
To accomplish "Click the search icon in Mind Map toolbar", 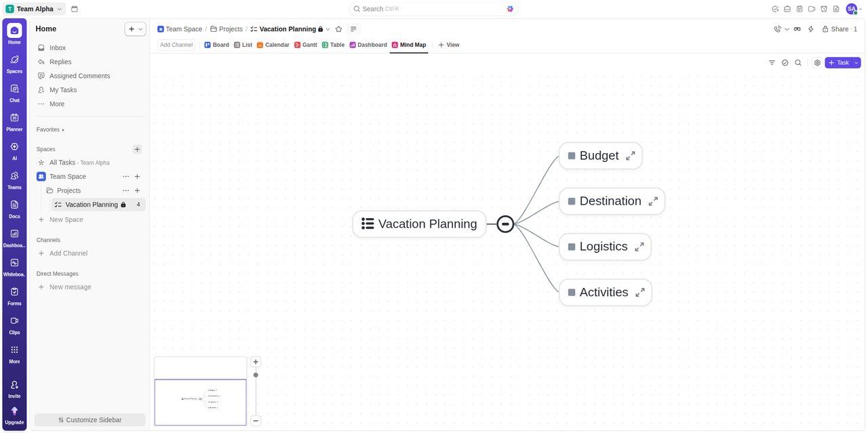I will click(x=798, y=62).
